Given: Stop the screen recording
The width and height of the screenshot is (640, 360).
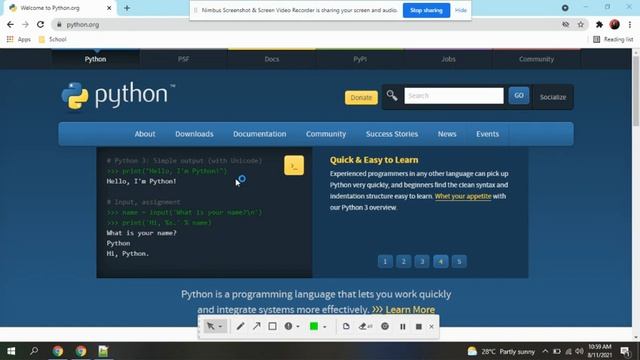Looking at the screenshot, I should coord(418,326).
